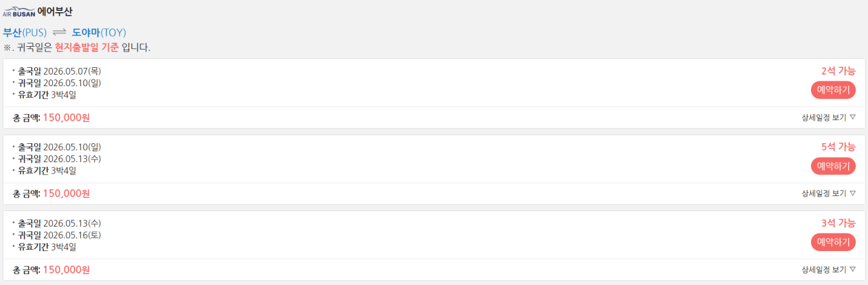Screen dimensions: 868x285
Task: Click the triangle icon for the 05.07 departure details
Action: 852,117
